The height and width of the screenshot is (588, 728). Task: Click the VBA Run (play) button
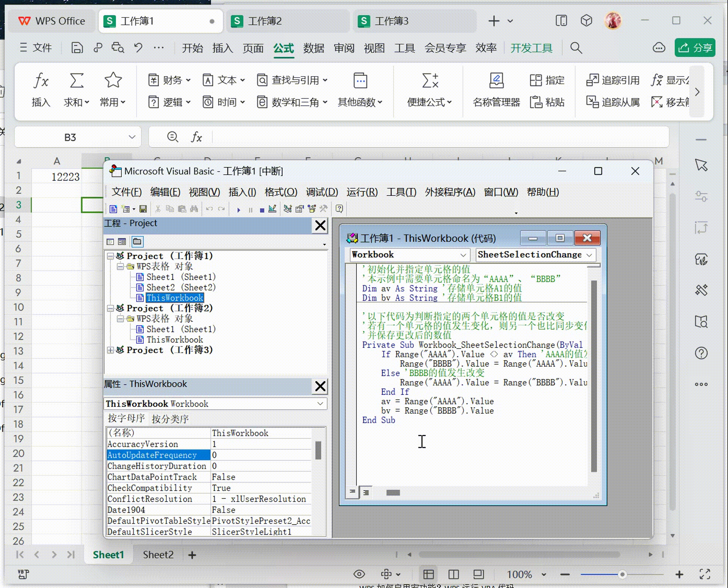coord(238,210)
